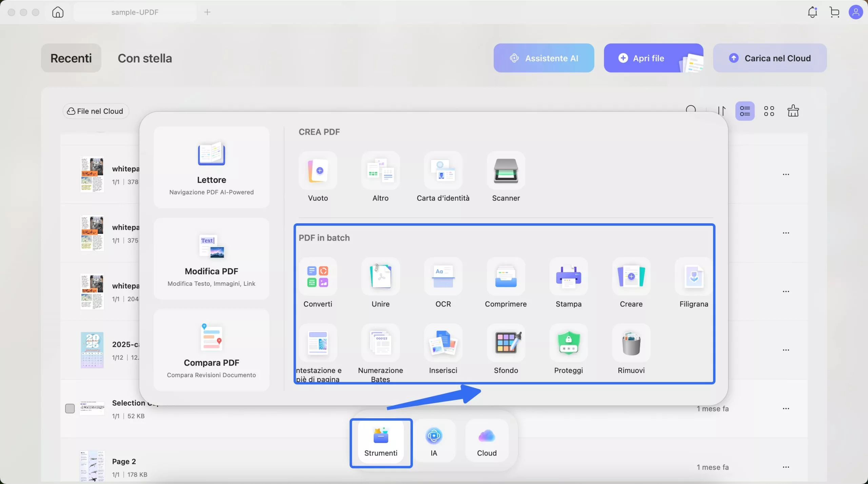Launch the Scanner PDF creator
Screen dimensions: 868x484
506,171
